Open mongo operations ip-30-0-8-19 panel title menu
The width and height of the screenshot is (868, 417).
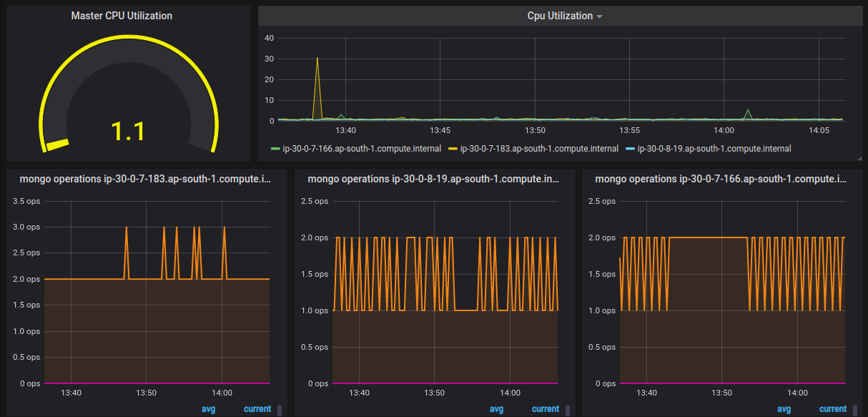point(434,179)
